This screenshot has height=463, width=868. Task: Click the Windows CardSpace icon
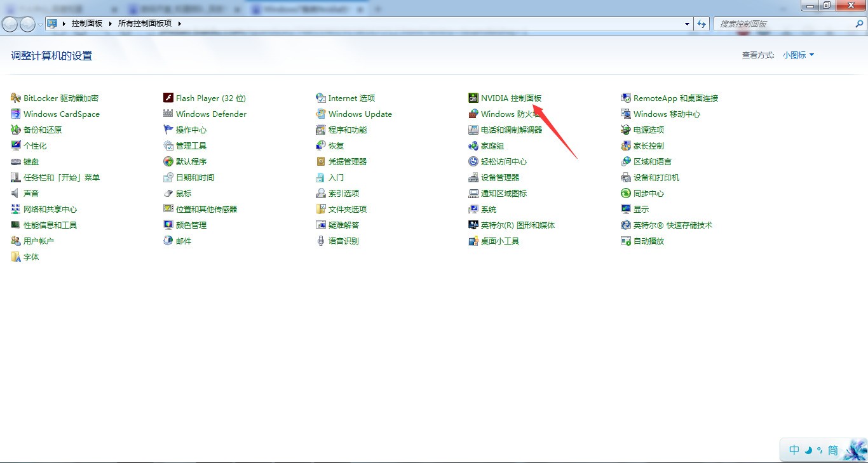coord(16,114)
